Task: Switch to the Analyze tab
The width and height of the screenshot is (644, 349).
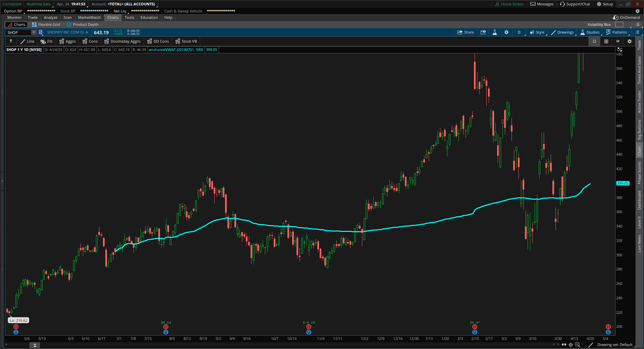Action: (51, 17)
